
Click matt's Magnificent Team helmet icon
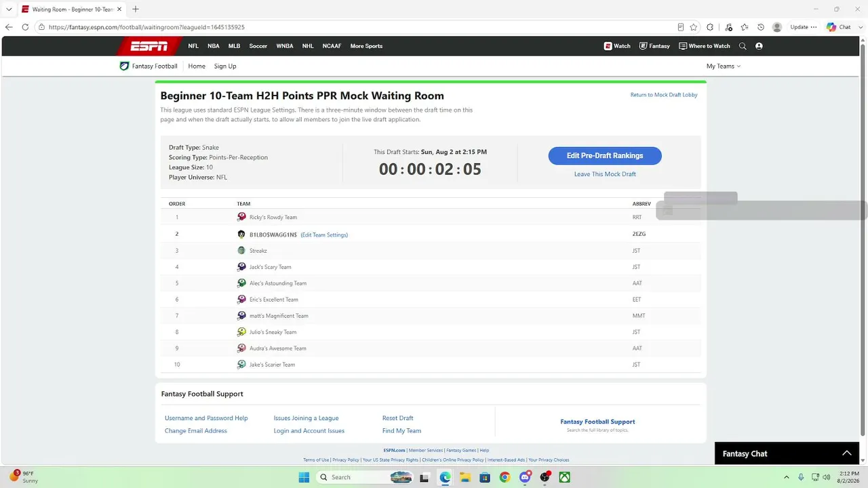coord(241,316)
